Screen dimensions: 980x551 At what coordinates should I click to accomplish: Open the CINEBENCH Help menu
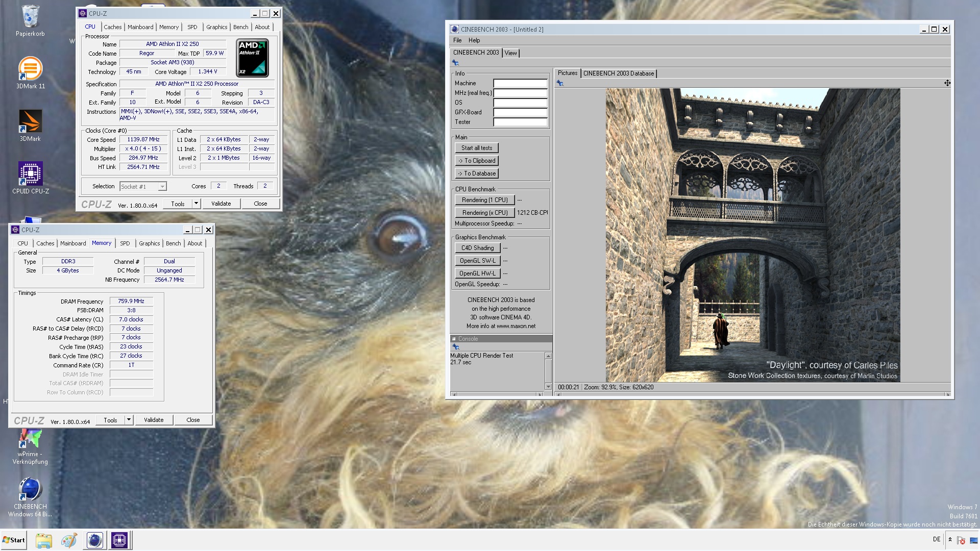(x=474, y=40)
